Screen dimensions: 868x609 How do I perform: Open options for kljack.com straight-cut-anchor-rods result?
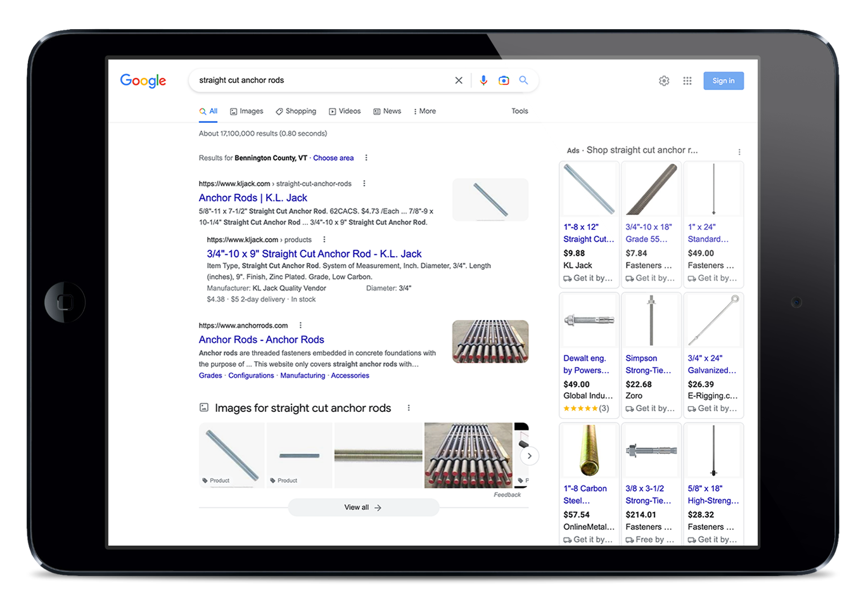click(364, 183)
